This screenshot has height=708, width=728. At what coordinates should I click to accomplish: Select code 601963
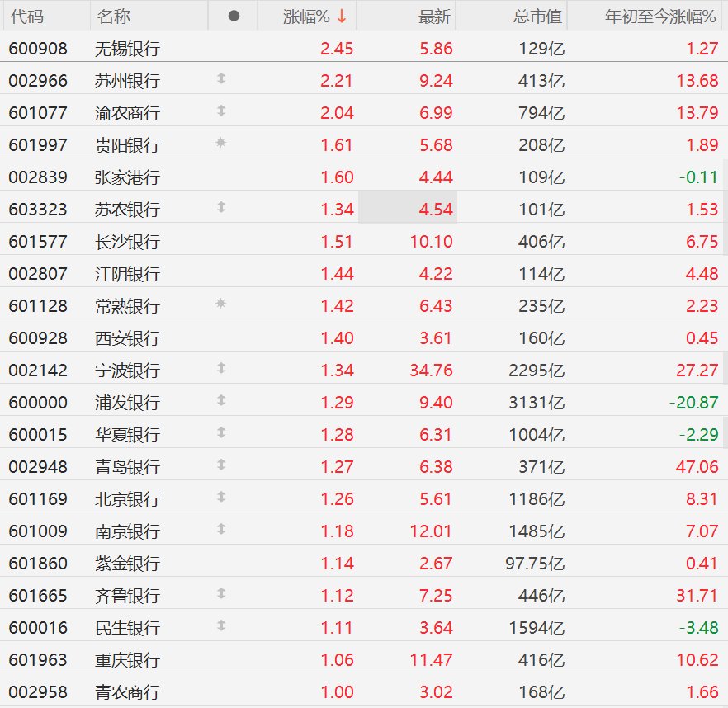38,659
